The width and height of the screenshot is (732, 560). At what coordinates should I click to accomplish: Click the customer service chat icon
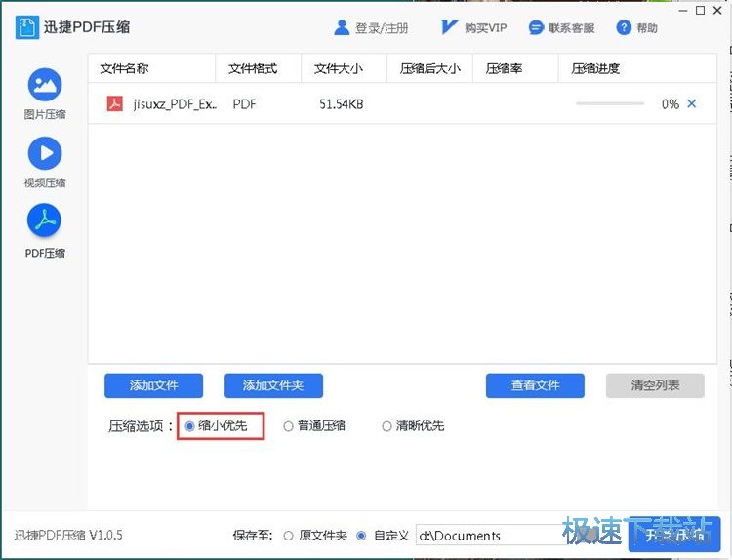pos(536,27)
